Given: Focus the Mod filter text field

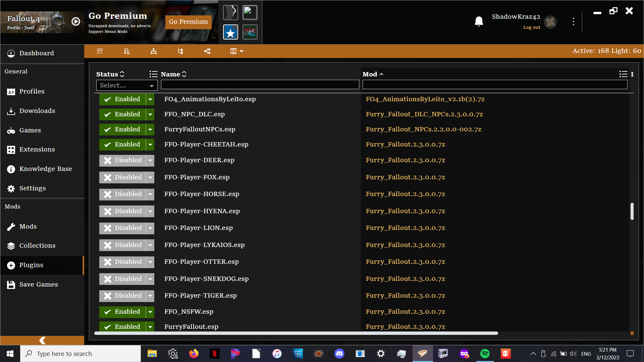Looking at the screenshot, I should click(495, 84).
